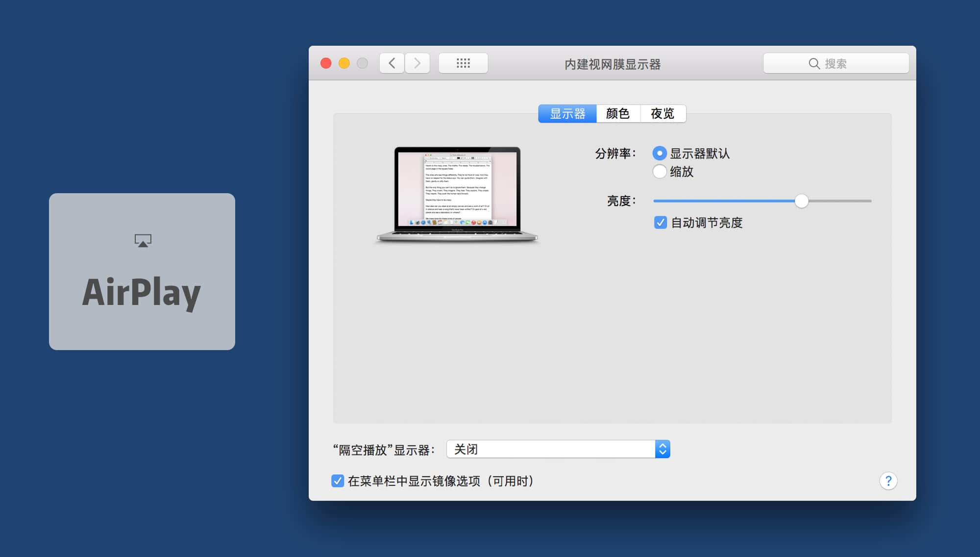The image size is (980, 557).
Task: Switch to the 夜览 tab
Action: [662, 114]
